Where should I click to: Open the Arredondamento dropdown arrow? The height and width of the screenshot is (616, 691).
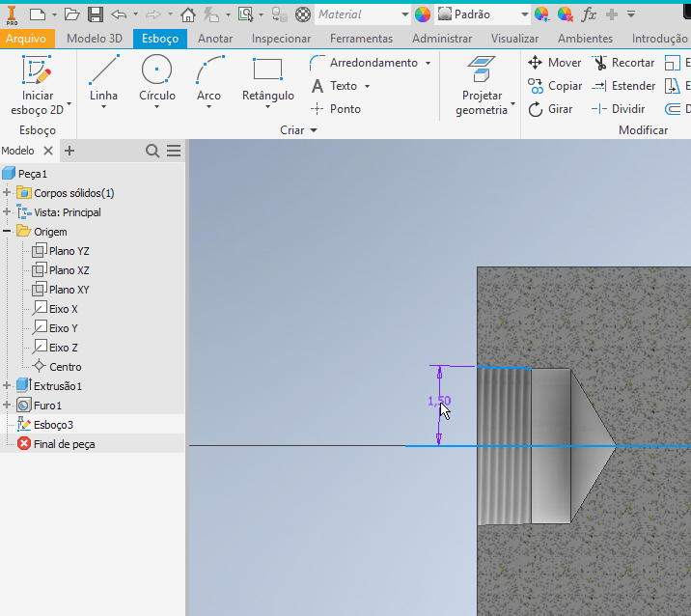428,63
